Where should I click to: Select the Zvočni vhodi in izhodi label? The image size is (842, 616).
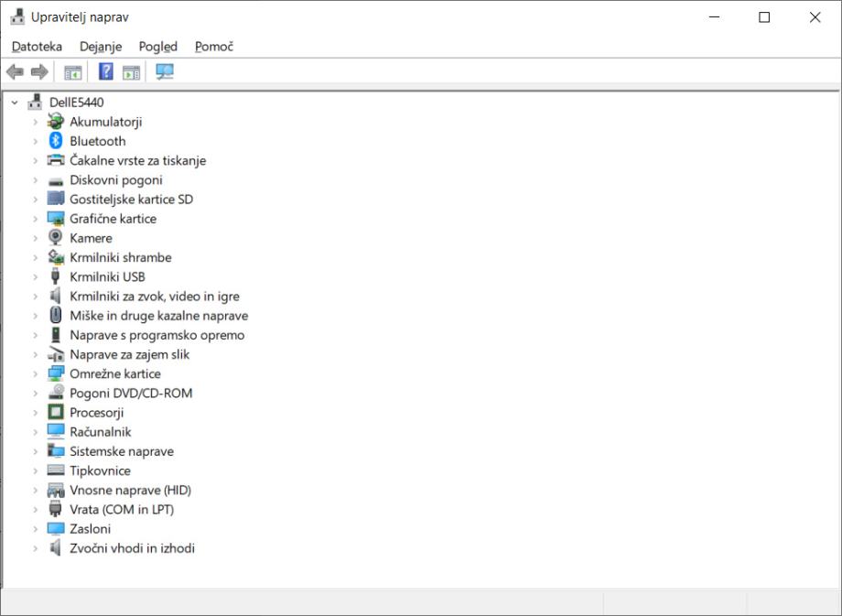[132, 547]
